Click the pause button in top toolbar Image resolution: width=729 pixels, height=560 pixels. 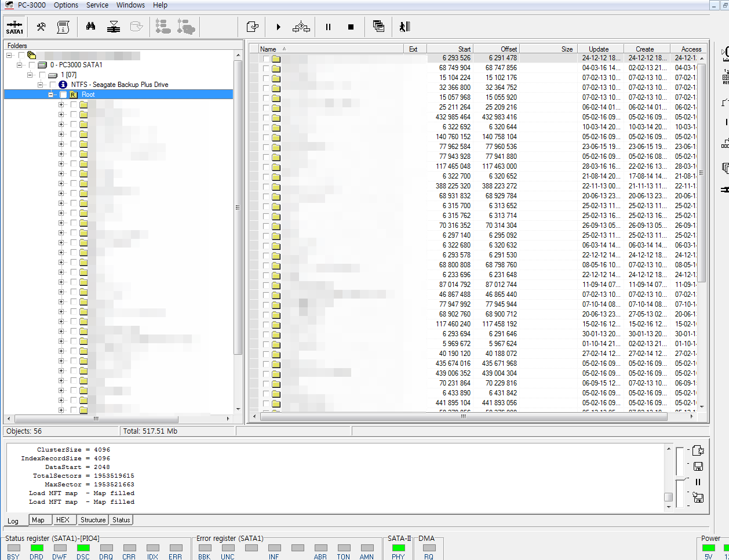[328, 27]
